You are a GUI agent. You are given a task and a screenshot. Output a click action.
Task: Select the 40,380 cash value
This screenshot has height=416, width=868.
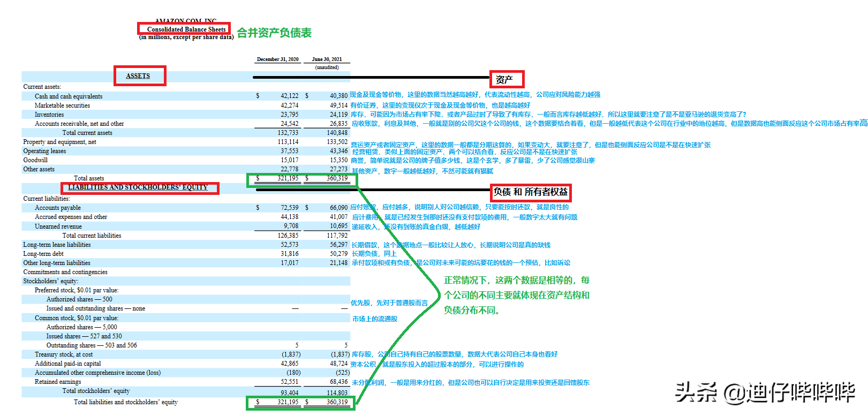(338, 96)
